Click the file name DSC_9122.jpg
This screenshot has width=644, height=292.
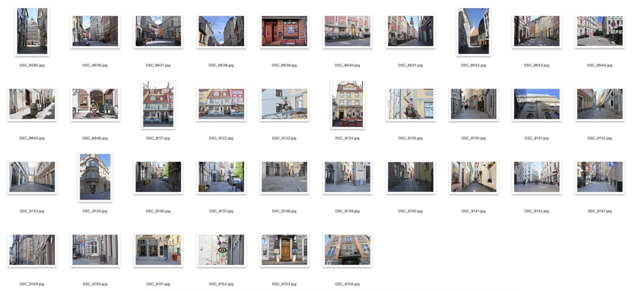tap(221, 138)
